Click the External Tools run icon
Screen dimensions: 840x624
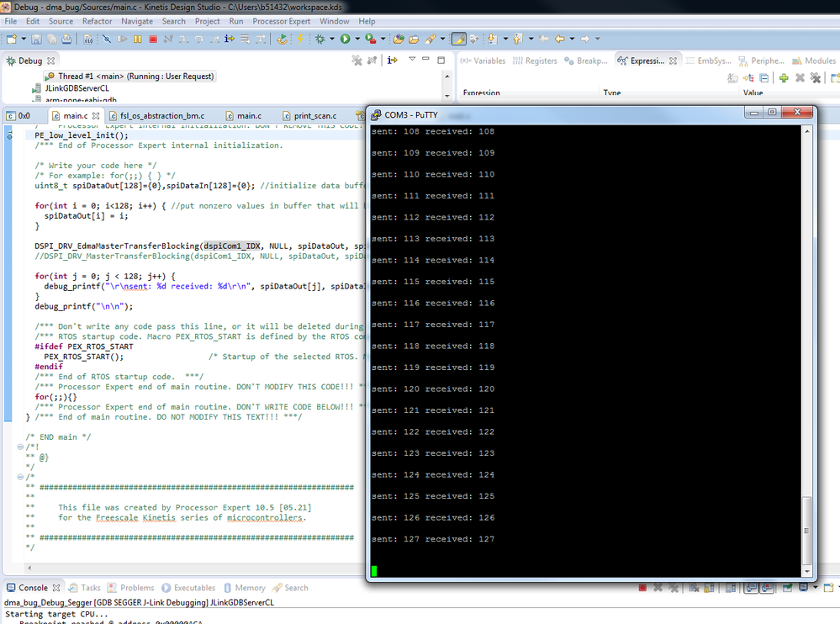click(370, 39)
